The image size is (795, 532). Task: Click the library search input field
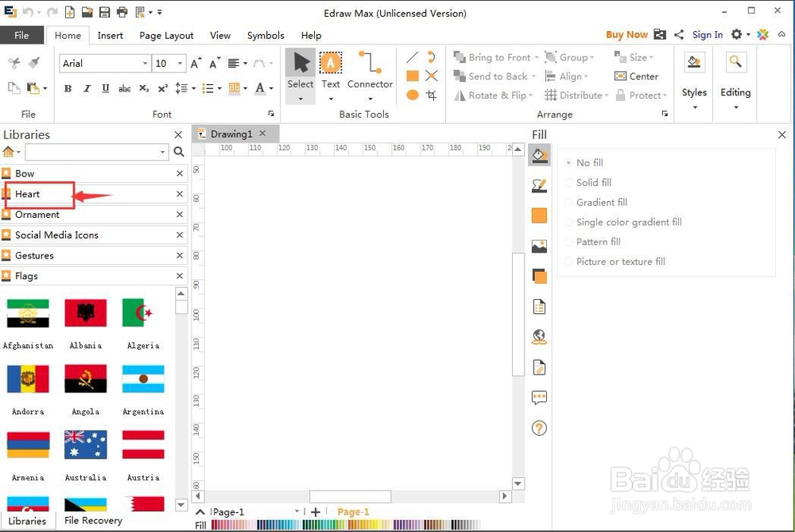click(91, 152)
